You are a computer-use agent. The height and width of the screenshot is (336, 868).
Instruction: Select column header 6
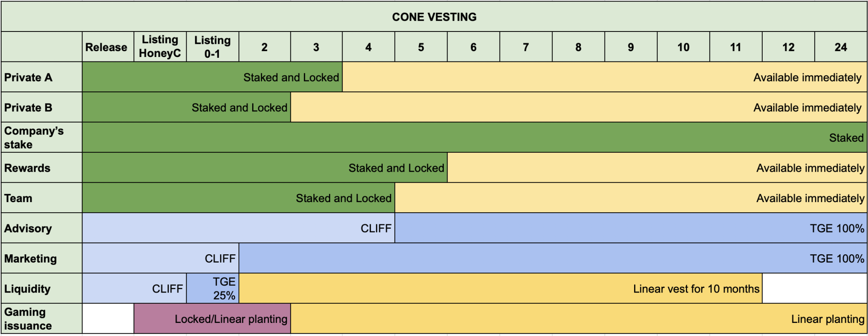[x=473, y=47]
